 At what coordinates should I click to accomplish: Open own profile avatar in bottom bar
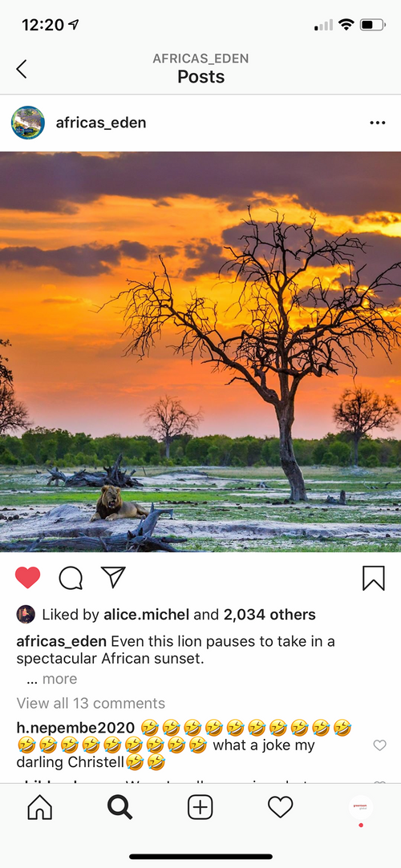pos(361,808)
